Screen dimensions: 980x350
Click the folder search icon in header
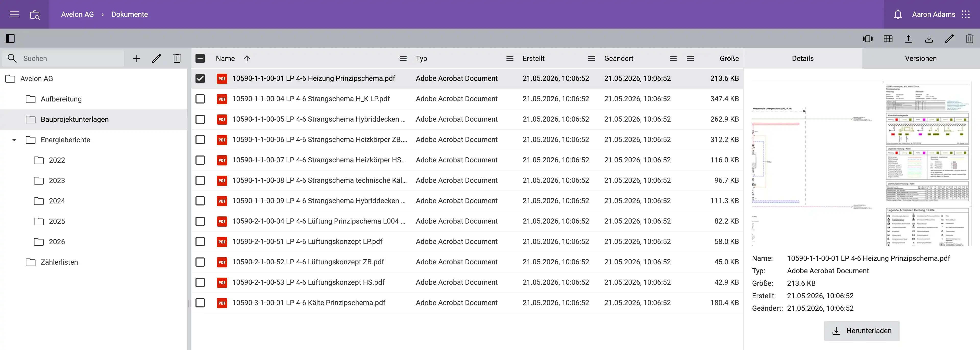pos(35,15)
